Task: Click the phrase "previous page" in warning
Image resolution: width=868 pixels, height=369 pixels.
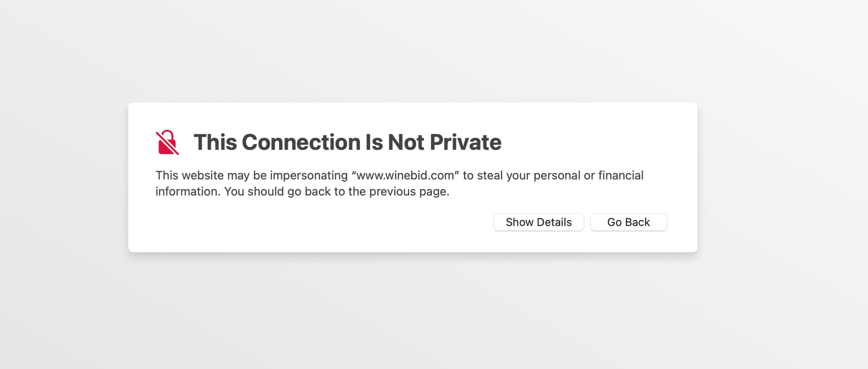Action: pos(409,192)
